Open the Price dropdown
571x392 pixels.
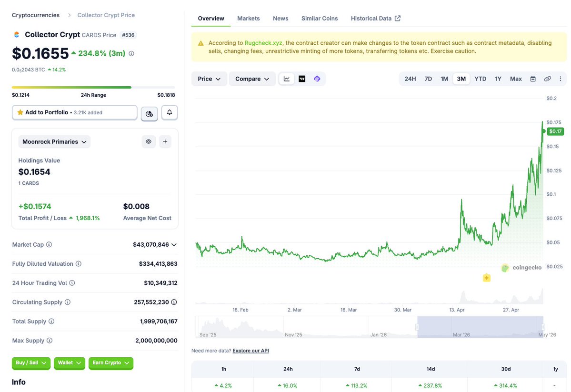point(209,79)
